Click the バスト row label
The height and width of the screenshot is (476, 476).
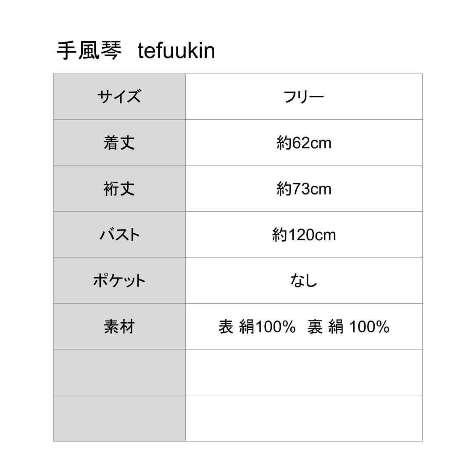[119, 234]
